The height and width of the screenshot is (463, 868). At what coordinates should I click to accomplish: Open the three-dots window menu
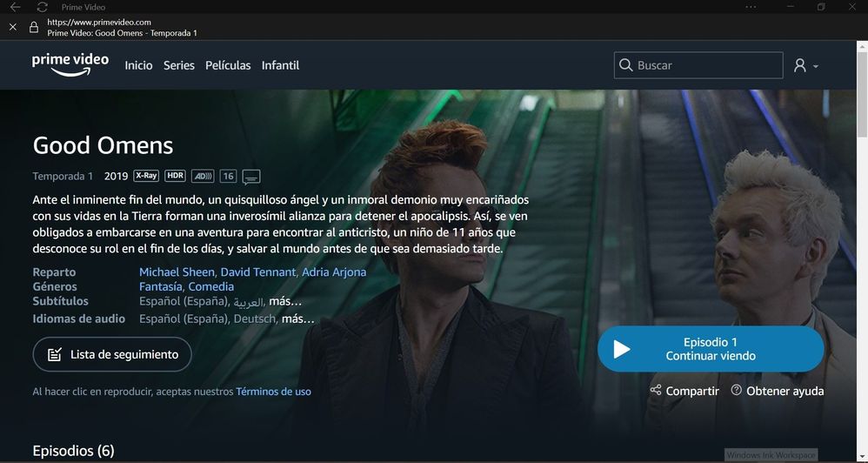pyautogui.click(x=751, y=7)
